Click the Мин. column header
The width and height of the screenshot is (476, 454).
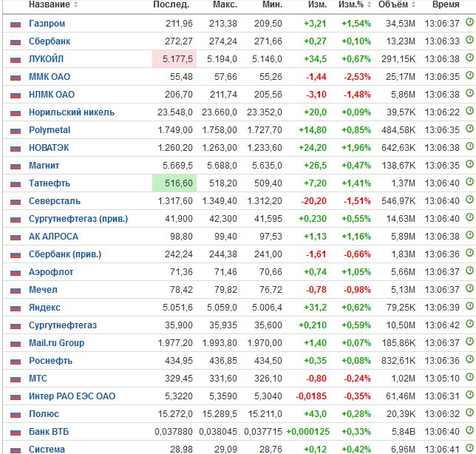(x=272, y=4)
